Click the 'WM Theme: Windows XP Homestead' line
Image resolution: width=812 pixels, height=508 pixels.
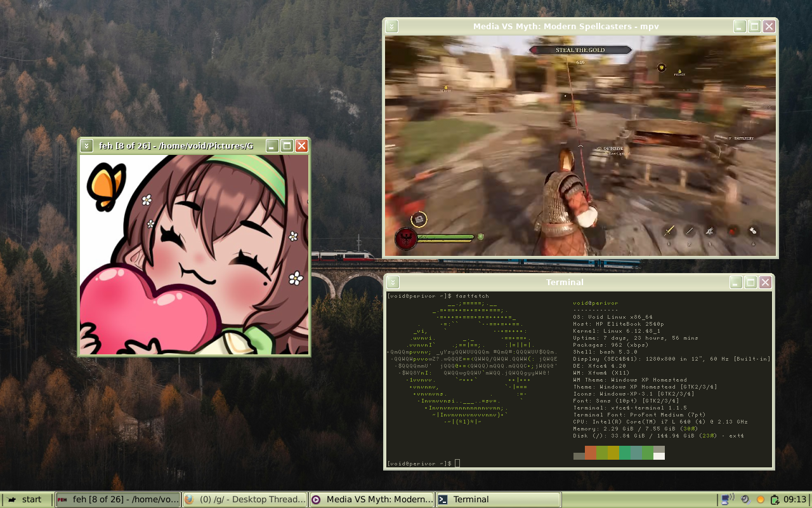(x=630, y=380)
